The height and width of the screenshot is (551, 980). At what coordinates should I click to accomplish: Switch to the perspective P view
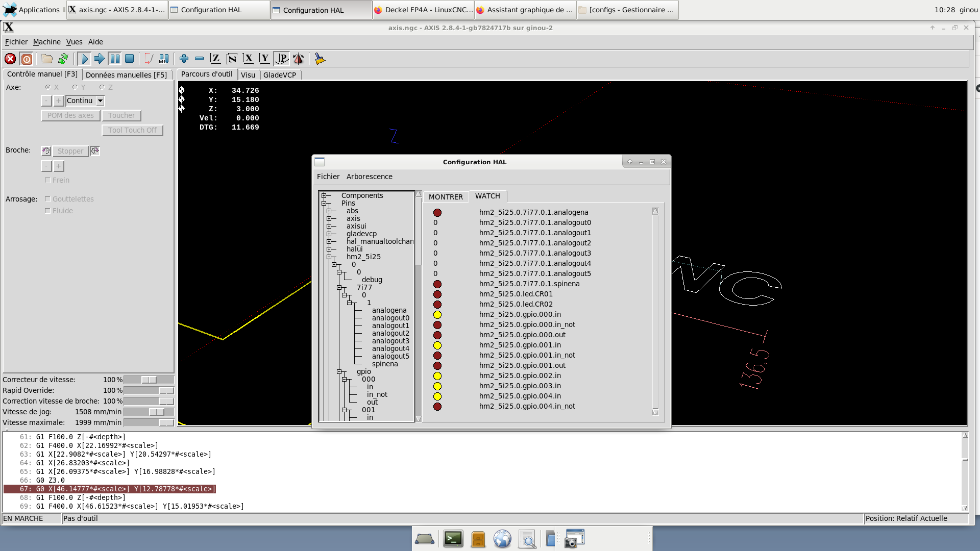[x=282, y=59]
